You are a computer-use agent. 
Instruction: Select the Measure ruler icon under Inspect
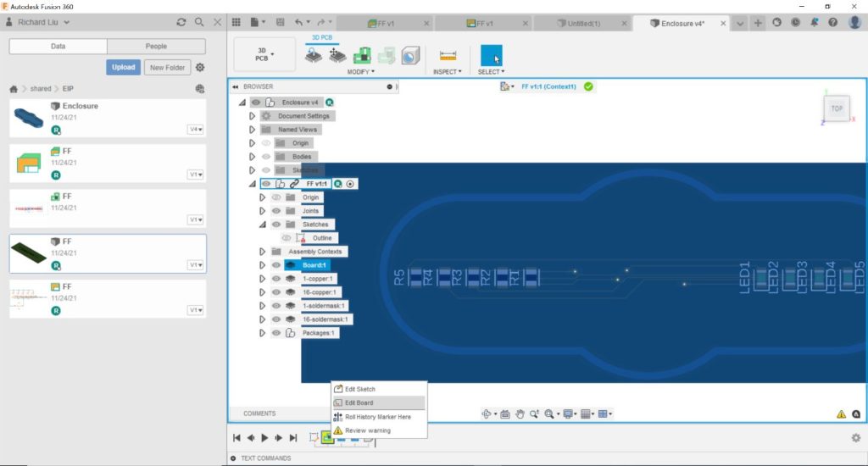click(448, 55)
